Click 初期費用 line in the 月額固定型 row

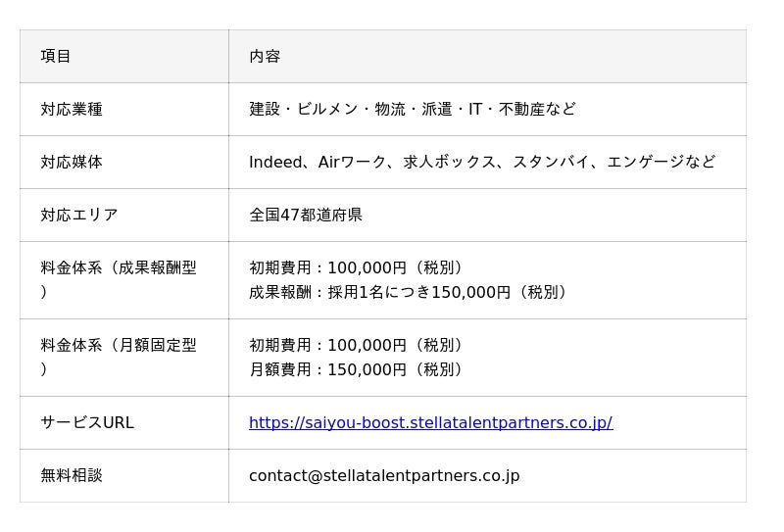point(356,346)
